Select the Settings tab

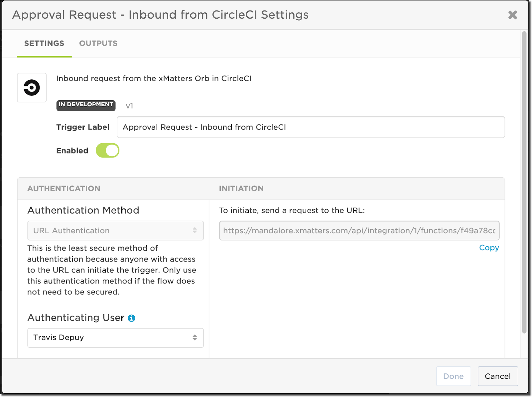(44, 43)
